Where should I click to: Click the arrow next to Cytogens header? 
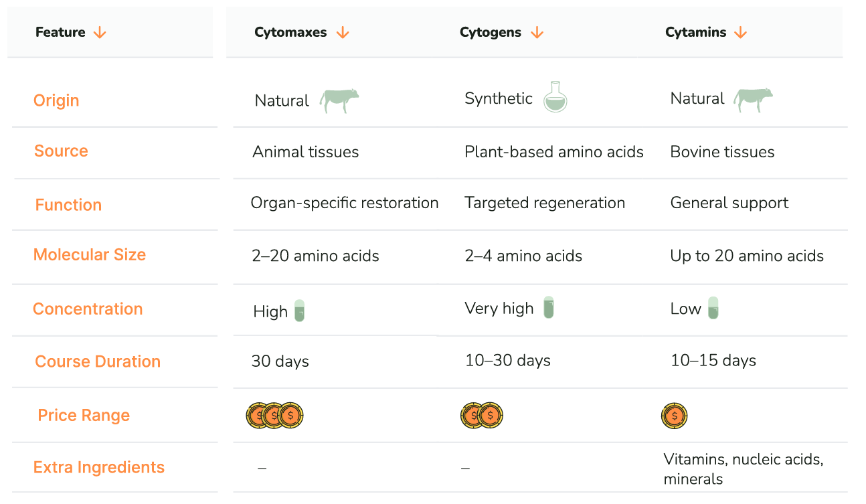point(537,33)
